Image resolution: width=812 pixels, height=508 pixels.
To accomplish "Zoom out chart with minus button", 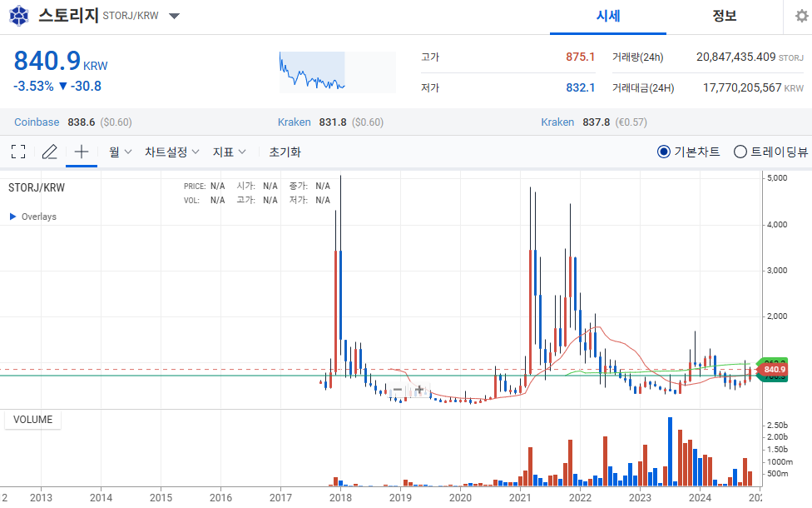I will (398, 389).
